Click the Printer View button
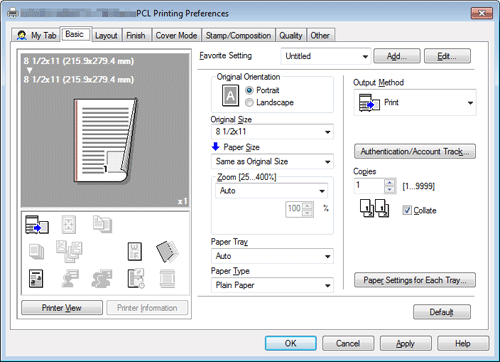Viewport: 500px width, 362px height. (x=62, y=308)
